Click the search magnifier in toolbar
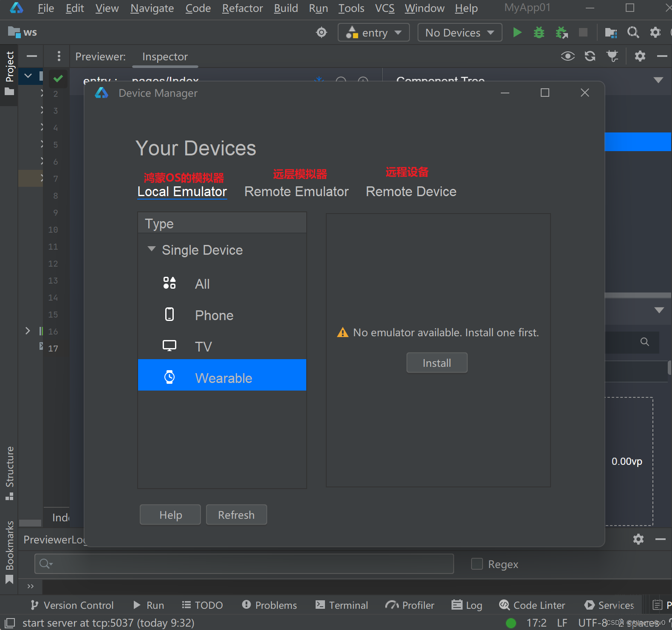672x630 pixels. tap(633, 33)
